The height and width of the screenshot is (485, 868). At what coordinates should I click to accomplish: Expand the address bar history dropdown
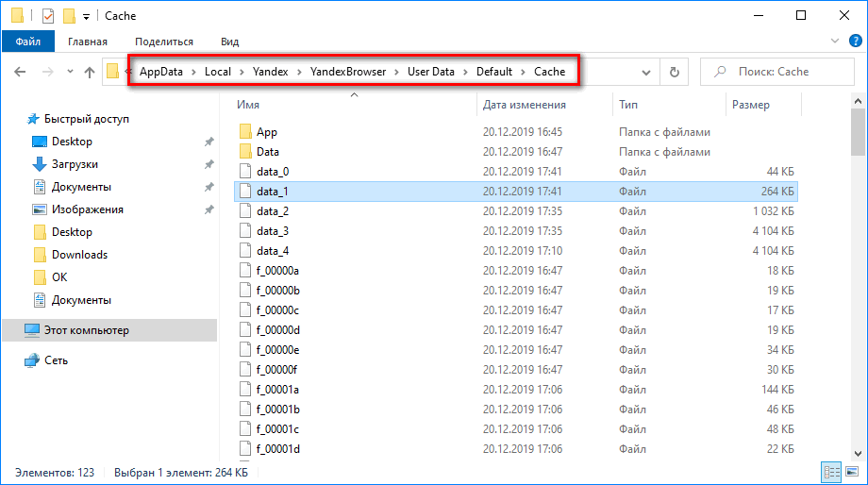[646, 72]
